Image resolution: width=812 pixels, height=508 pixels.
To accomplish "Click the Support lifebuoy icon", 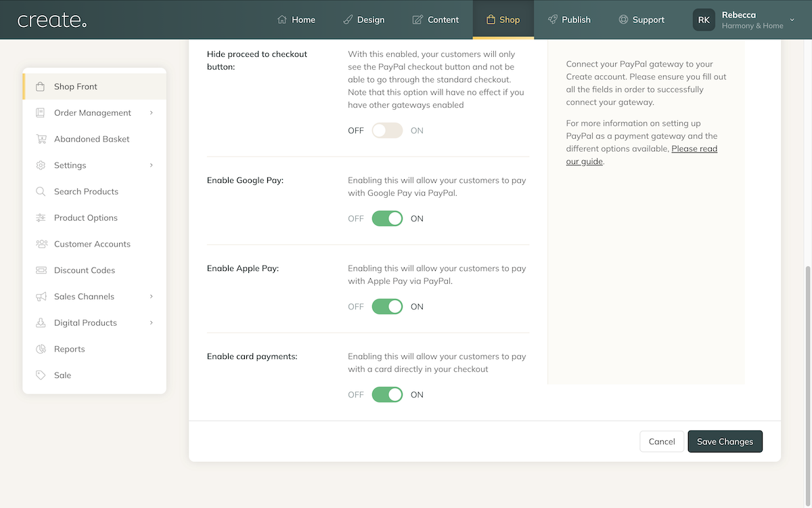I will [623, 20].
